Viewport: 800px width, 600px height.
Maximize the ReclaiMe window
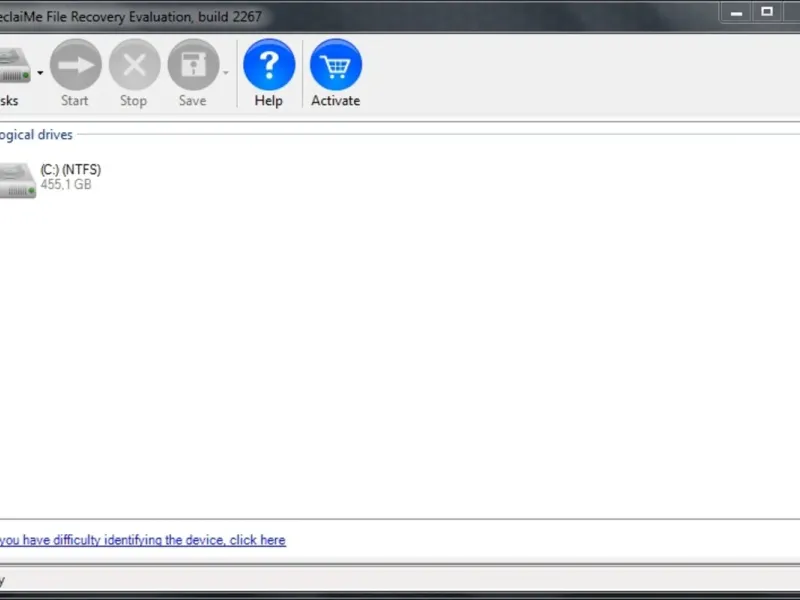tap(766, 12)
